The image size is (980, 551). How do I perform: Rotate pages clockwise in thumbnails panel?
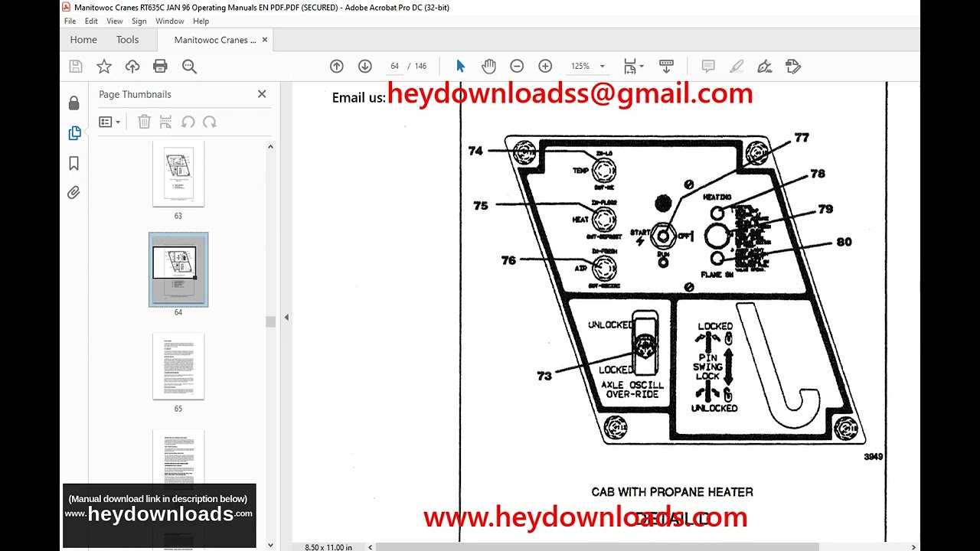(x=209, y=122)
